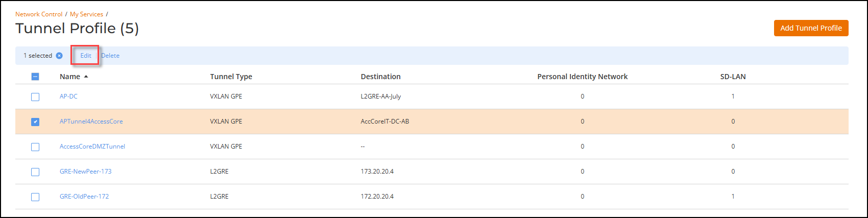Tick the GRE-OldPeer-172 checkbox
The height and width of the screenshot is (218, 868).
[x=35, y=197]
